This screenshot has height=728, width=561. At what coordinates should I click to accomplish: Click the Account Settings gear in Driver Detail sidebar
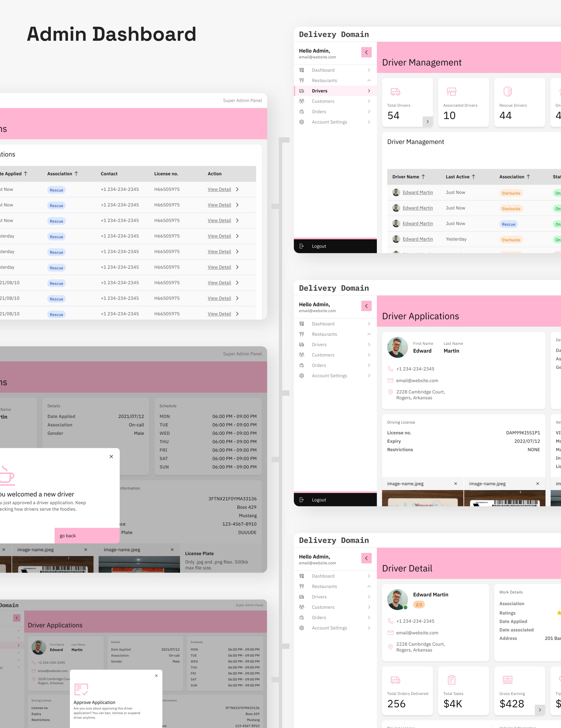(x=302, y=628)
